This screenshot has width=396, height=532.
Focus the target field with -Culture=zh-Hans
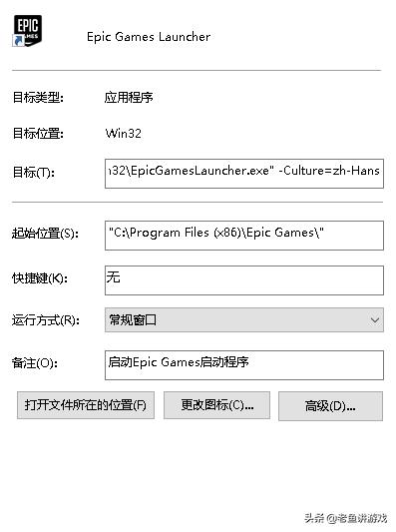coord(244,174)
